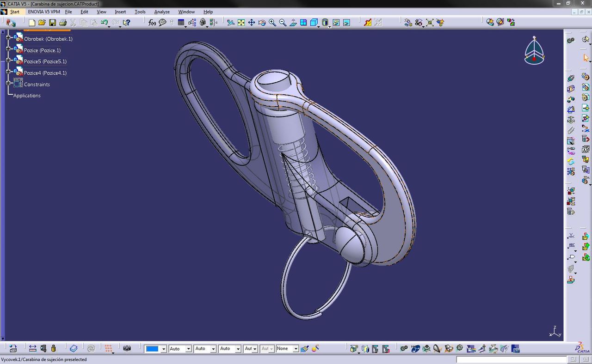Create a New document with the blank page icon
Screen dimensions: 592x364
pos(31,23)
